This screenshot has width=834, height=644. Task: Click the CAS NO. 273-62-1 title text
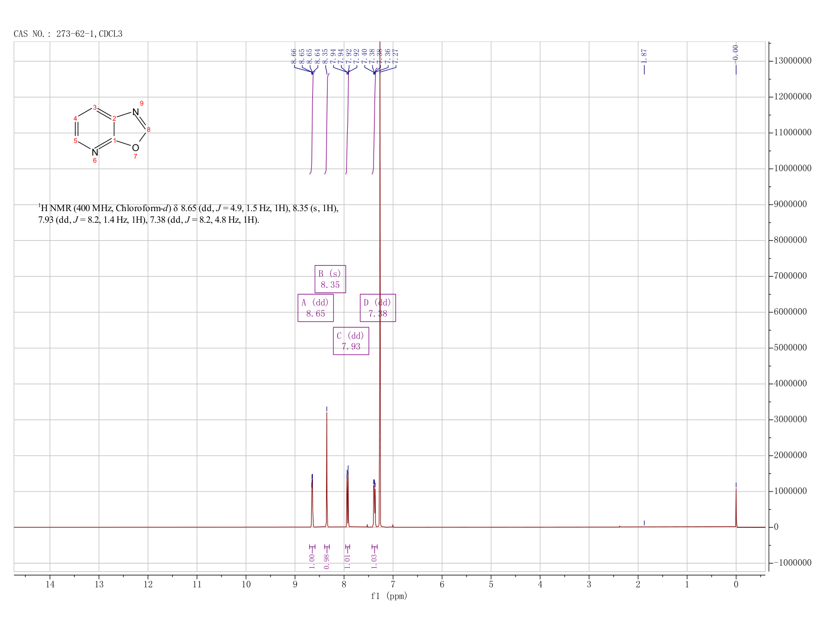point(68,34)
